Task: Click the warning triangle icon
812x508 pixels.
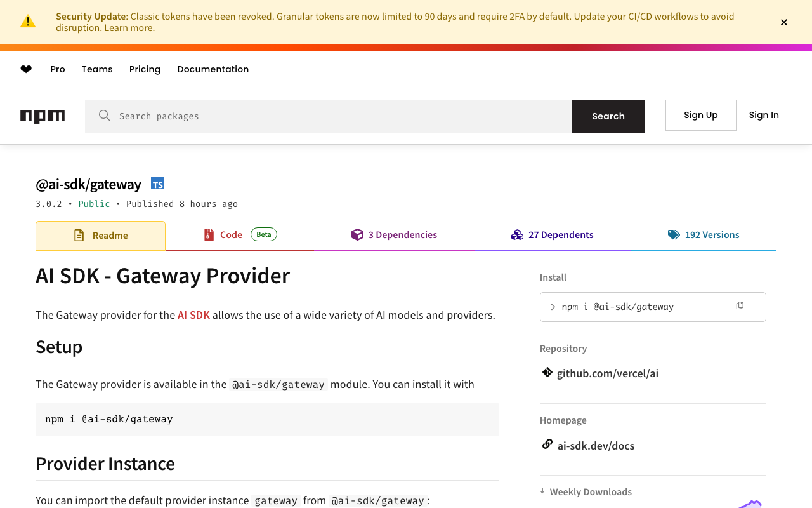Action: (28, 22)
